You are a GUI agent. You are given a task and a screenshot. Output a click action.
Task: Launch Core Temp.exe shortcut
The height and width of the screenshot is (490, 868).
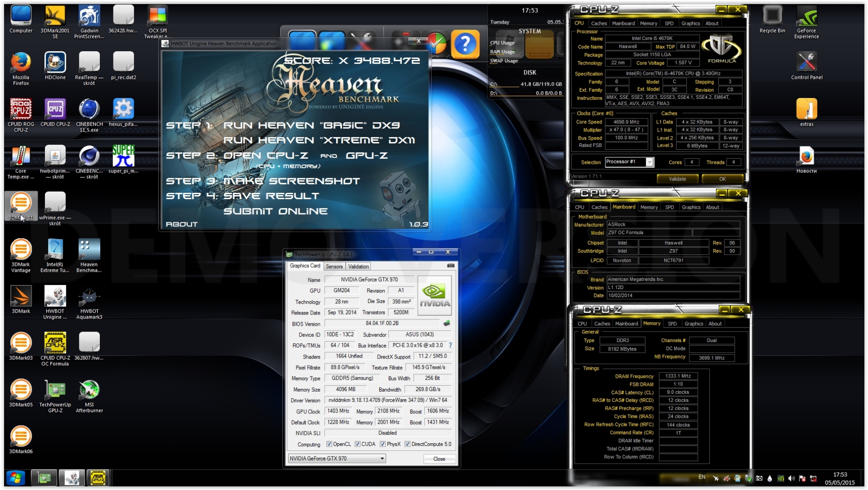click(21, 162)
